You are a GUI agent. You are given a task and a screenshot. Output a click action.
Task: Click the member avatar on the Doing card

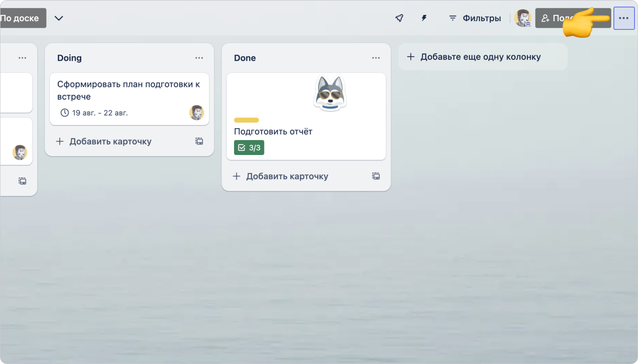196,113
